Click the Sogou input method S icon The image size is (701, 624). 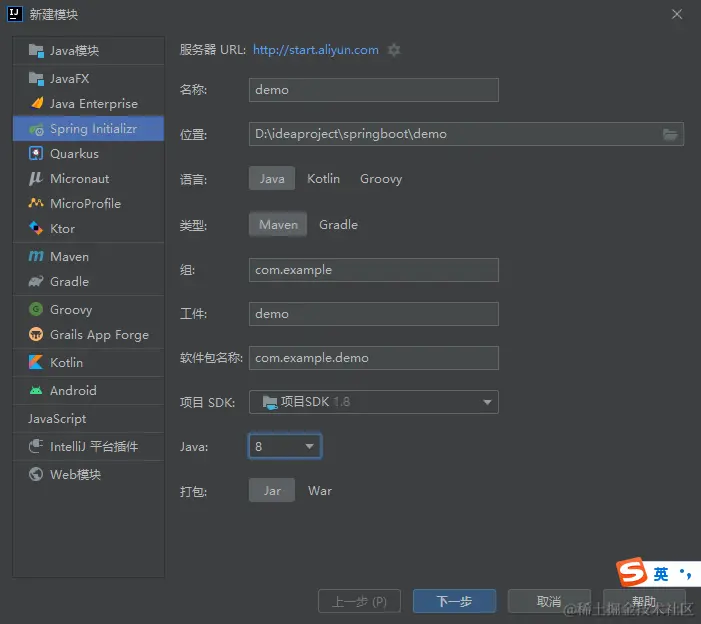pyautogui.click(x=632, y=572)
